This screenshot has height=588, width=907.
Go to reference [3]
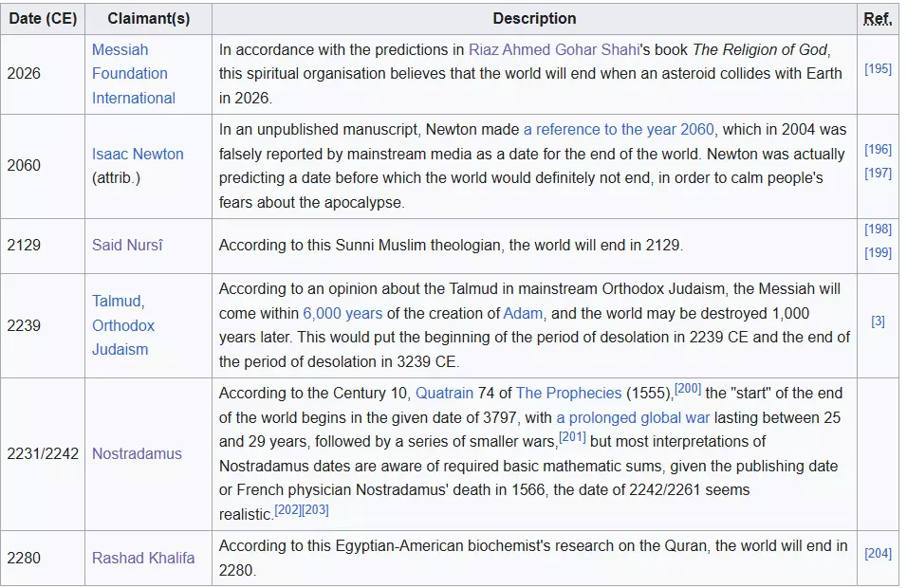coord(878,322)
